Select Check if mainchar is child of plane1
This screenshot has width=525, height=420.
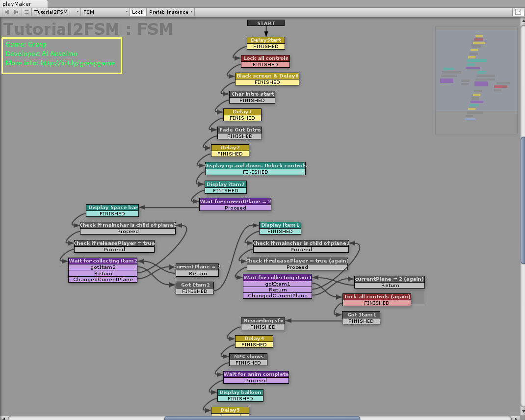[x=301, y=243]
